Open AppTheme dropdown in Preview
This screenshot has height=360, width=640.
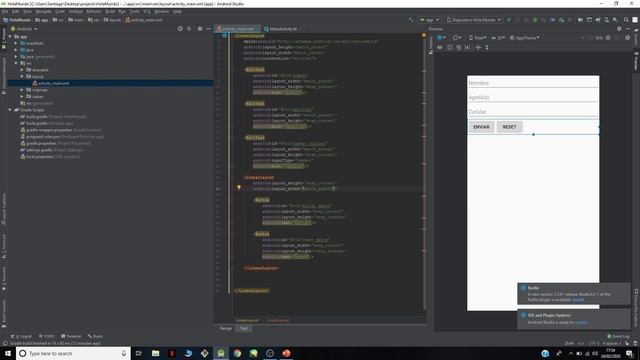[x=524, y=38]
